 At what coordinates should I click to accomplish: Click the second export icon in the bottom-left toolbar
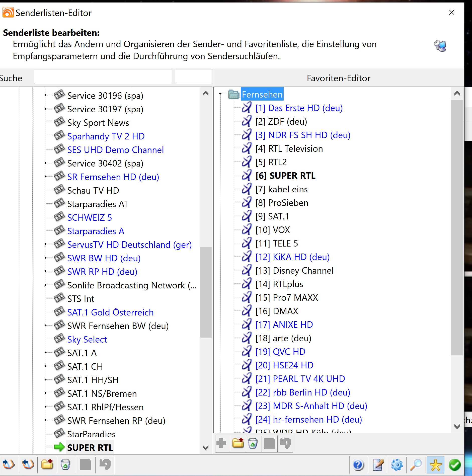pos(28,465)
